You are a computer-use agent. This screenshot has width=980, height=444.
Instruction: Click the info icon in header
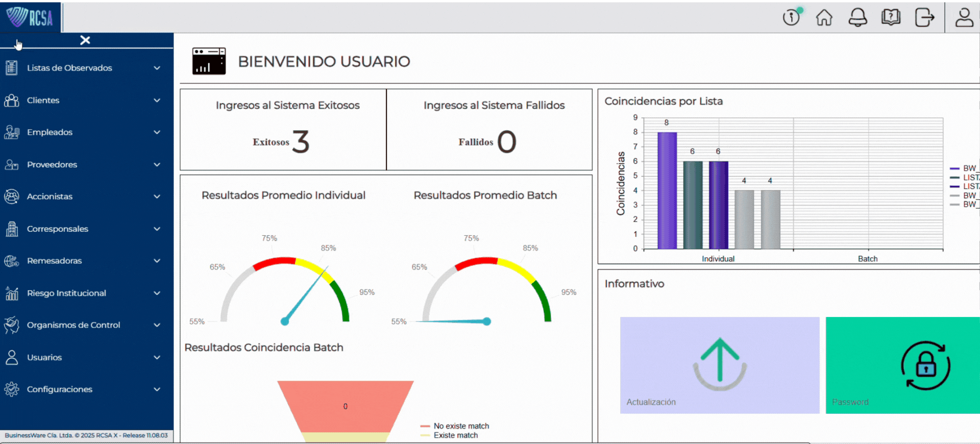791,17
